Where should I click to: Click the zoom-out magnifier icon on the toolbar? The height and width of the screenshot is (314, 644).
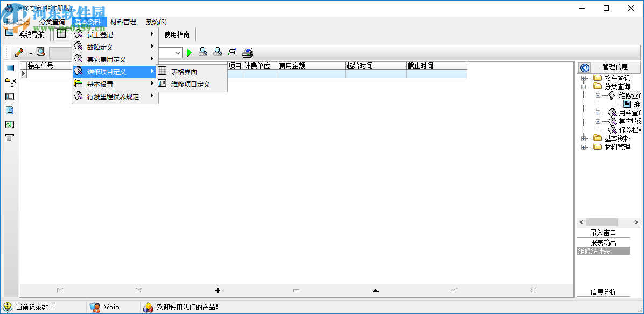click(x=218, y=52)
